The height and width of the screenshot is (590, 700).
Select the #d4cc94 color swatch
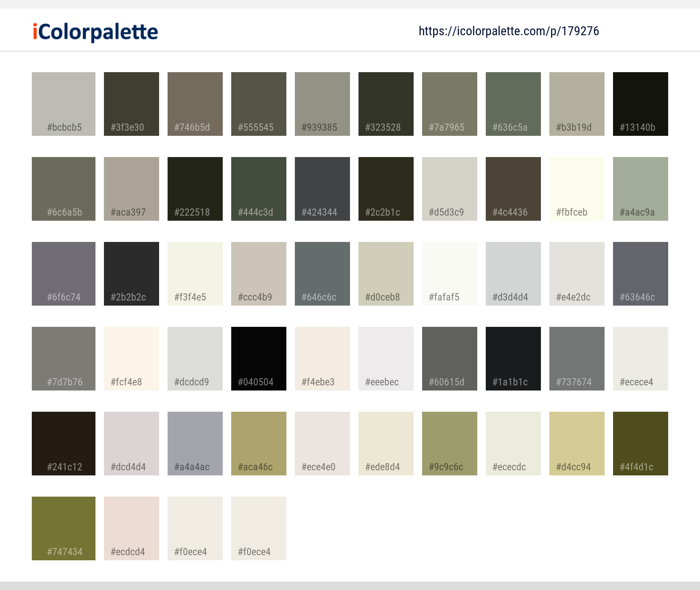[577, 444]
